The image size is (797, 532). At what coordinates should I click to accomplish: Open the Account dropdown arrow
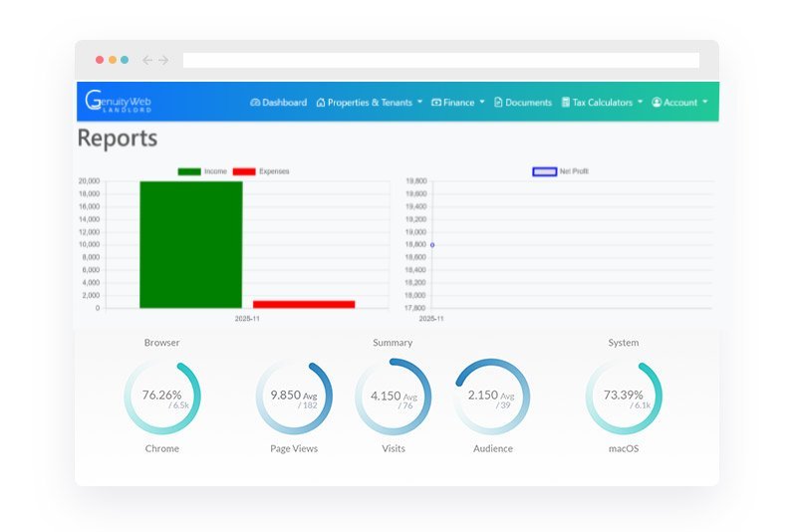pos(705,102)
